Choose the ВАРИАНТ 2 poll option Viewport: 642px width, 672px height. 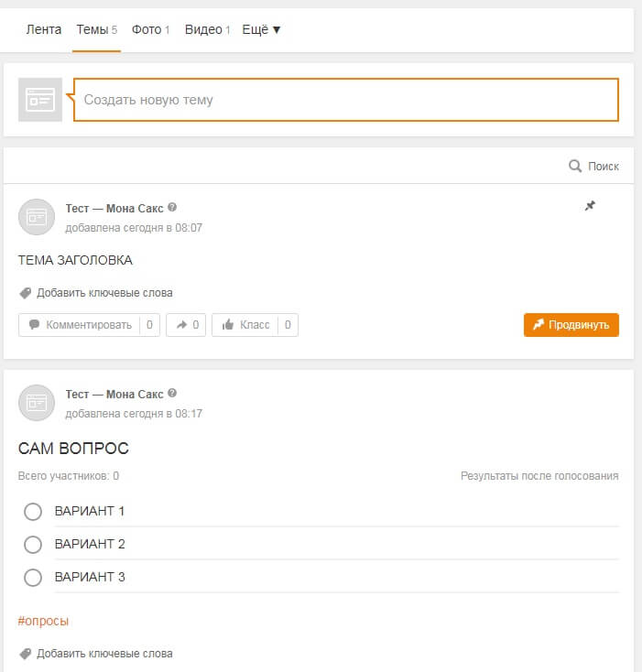(33, 544)
